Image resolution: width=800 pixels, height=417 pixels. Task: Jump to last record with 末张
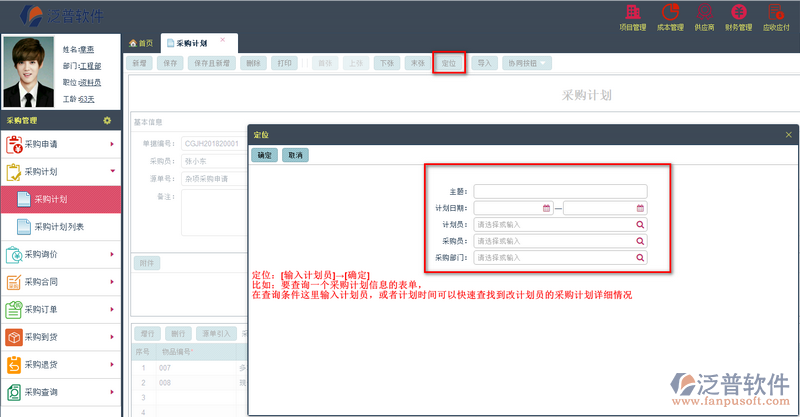pos(418,63)
